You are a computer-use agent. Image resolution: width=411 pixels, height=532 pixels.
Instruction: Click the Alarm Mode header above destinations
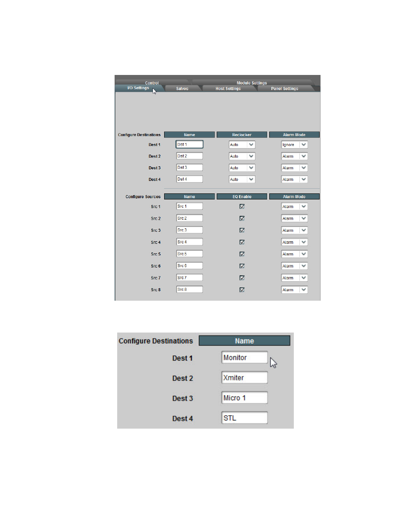(294, 135)
